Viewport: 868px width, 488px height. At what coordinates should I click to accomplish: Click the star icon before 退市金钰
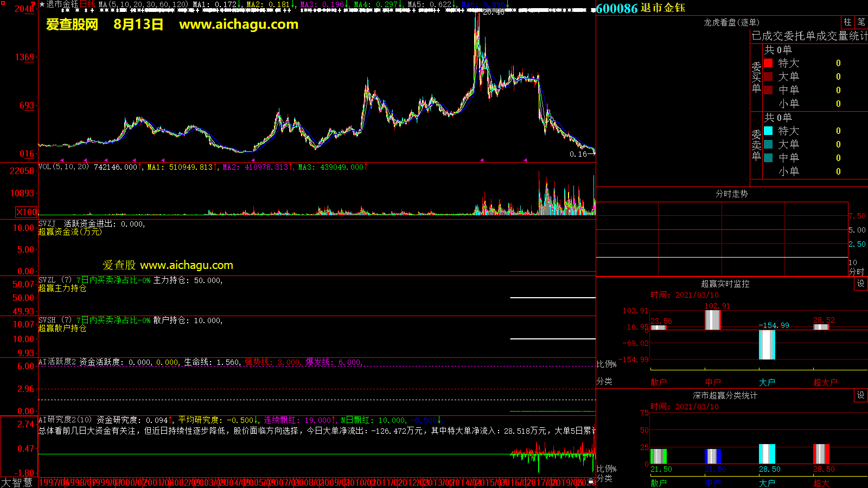pos(42,4)
